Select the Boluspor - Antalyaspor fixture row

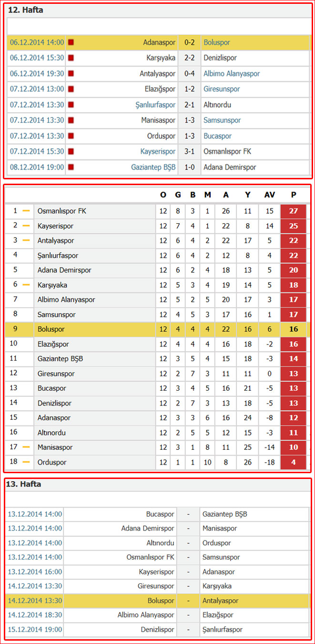coord(158,601)
